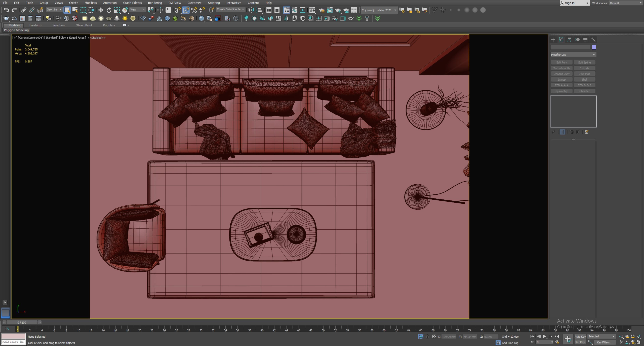
Task: Select the Move tool icon
Action: click(x=101, y=10)
